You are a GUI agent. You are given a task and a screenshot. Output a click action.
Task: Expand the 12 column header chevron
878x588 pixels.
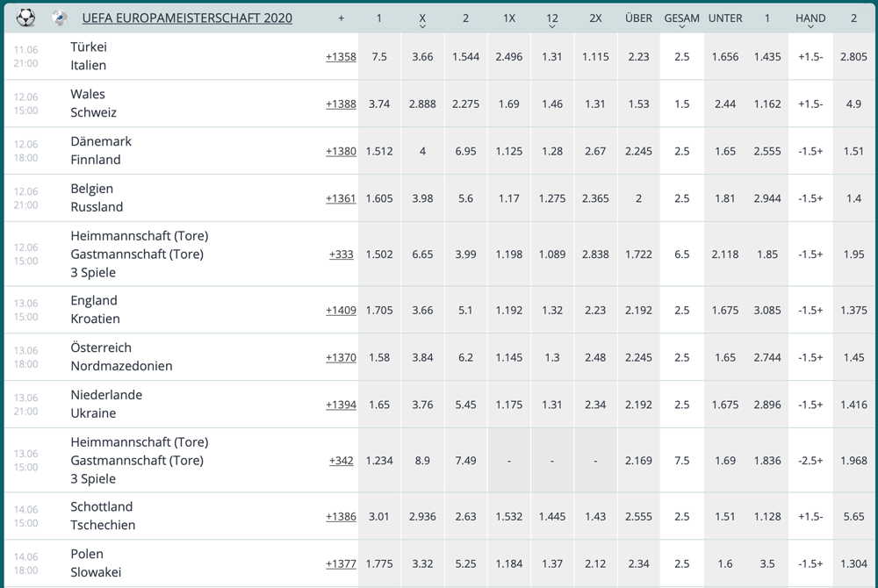pos(552,26)
